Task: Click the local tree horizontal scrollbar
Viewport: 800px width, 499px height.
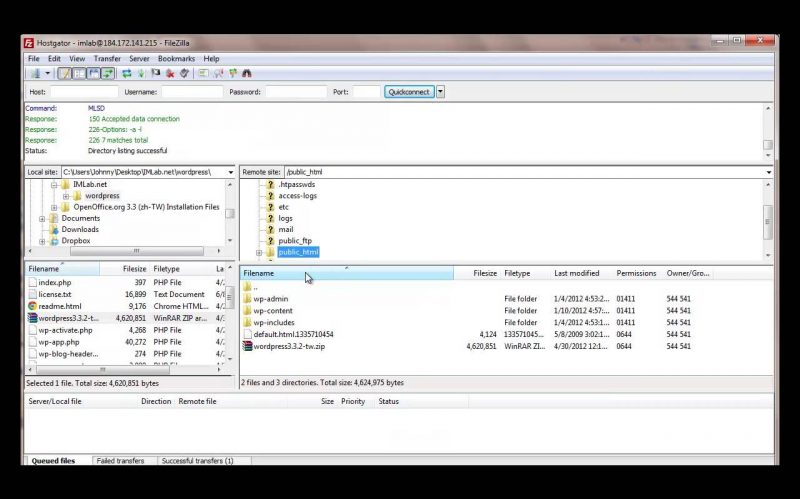Action: click(130, 251)
